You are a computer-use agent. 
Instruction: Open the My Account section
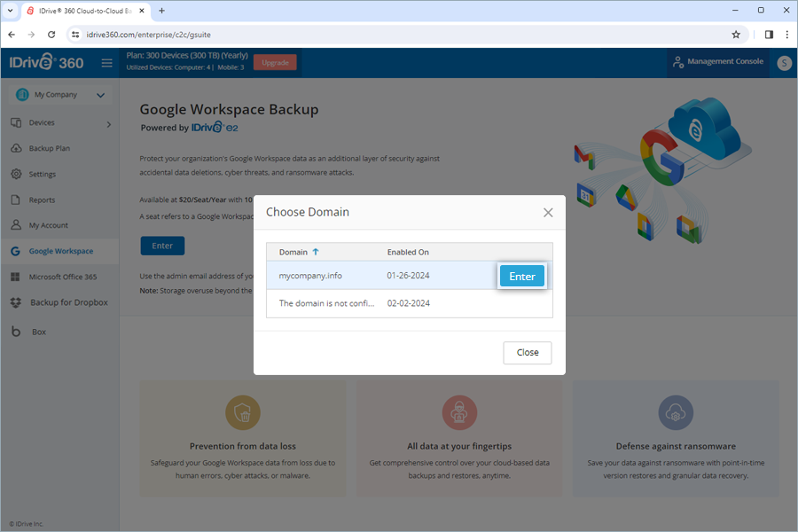47,224
